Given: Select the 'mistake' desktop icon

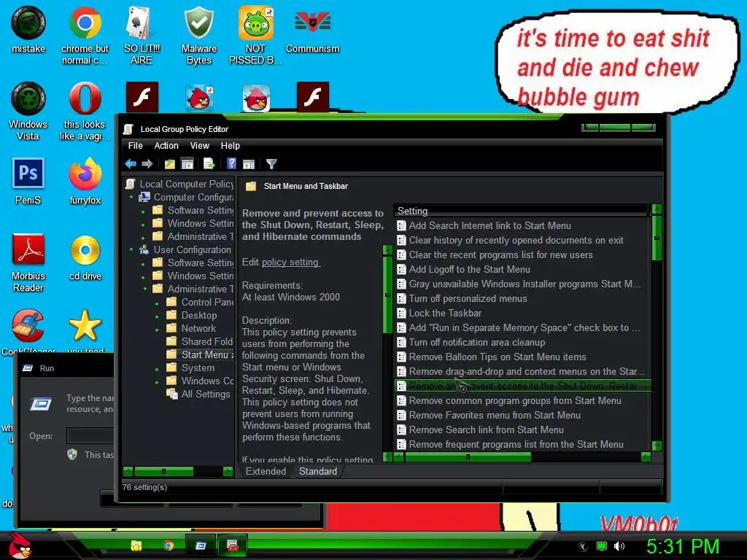Looking at the screenshot, I should tap(28, 30).
